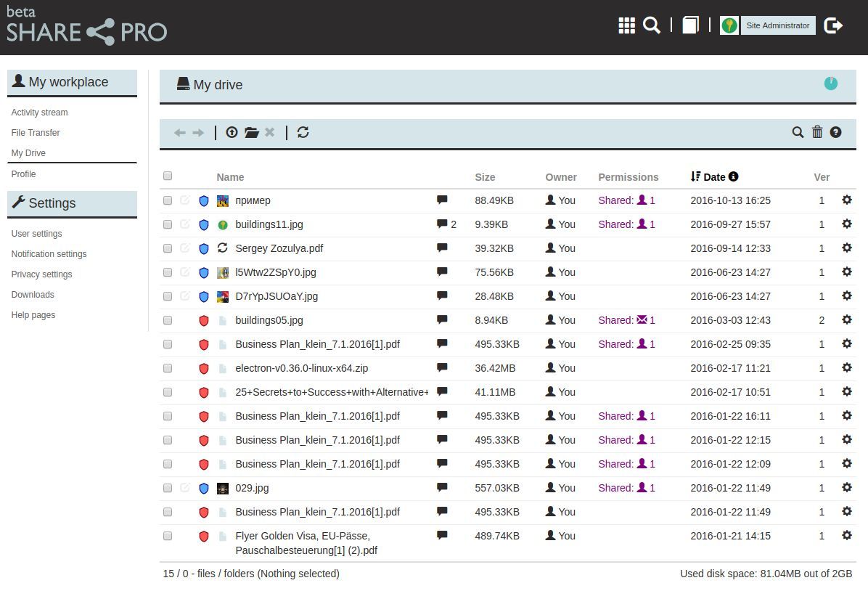This screenshot has height=591, width=868.
Task: Open the trash bin icon in toolbar
Action: coord(817,131)
